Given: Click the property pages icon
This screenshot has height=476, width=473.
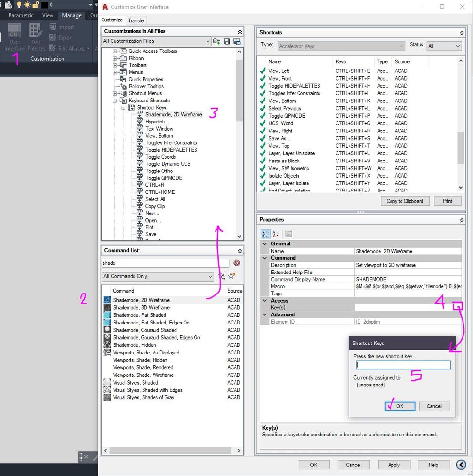Looking at the screenshot, I should (288, 234).
